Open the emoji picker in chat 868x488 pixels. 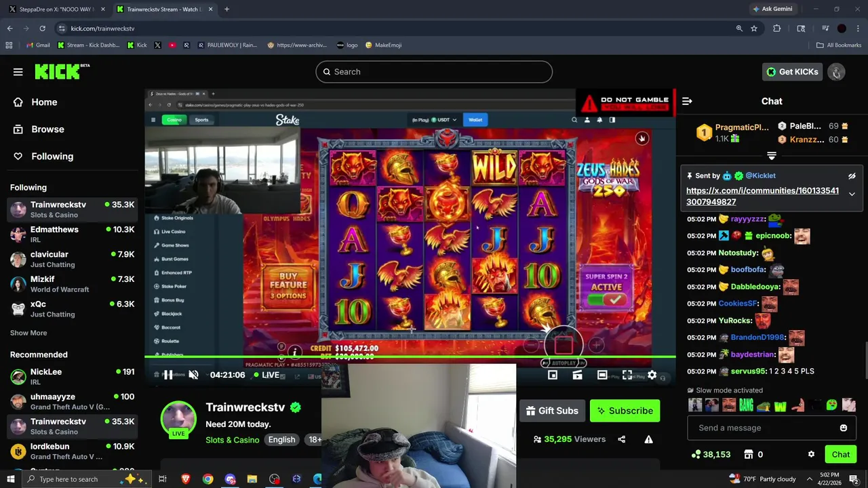[844, 428]
